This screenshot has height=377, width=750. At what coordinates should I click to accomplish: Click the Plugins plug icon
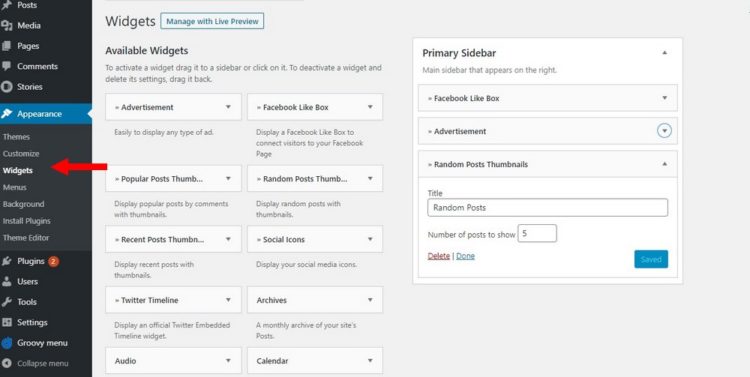click(x=7, y=261)
